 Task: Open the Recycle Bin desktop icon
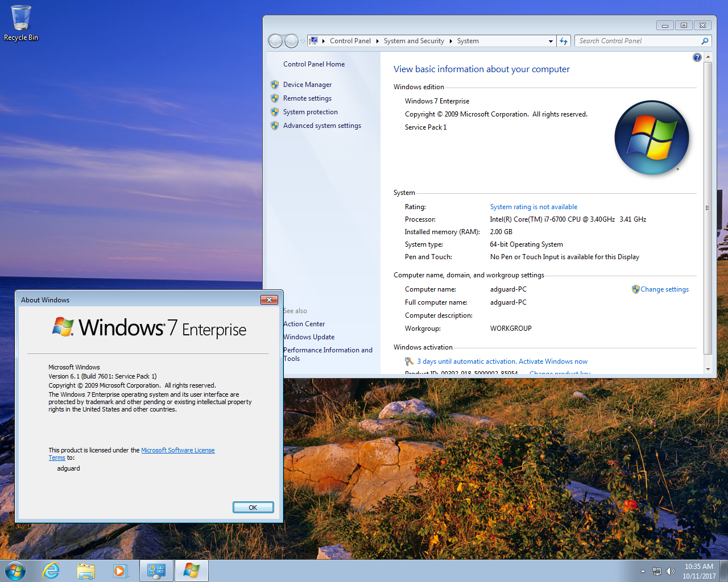click(21, 23)
